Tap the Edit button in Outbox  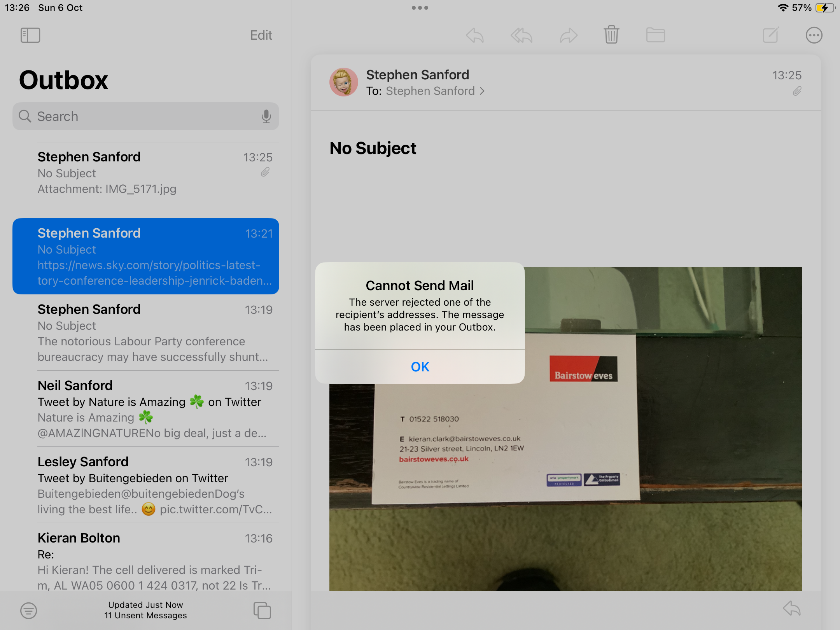(x=261, y=35)
